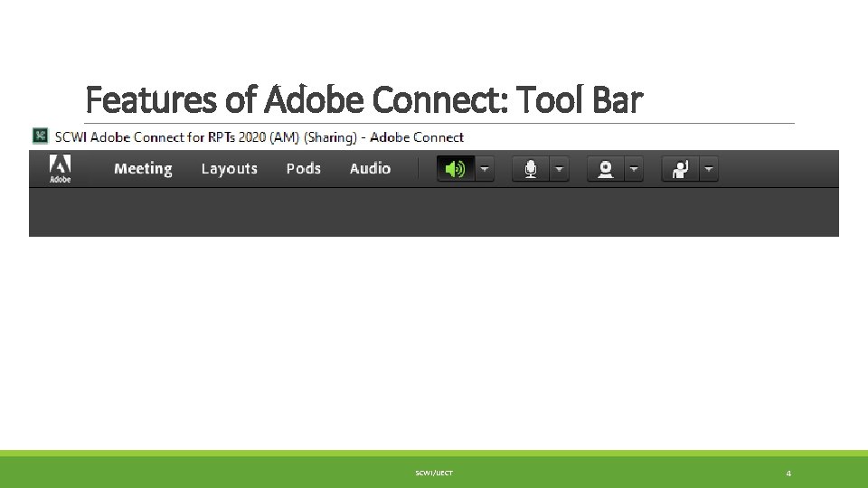The image size is (868, 488).
Task: Click the slide page number 4
Action: point(788,473)
